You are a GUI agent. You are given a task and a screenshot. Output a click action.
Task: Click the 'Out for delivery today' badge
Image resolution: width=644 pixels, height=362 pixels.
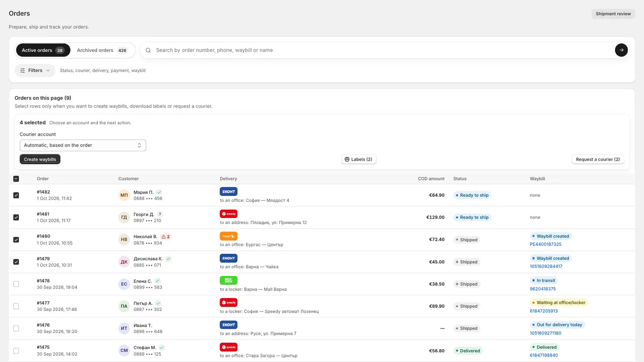(x=558, y=325)
